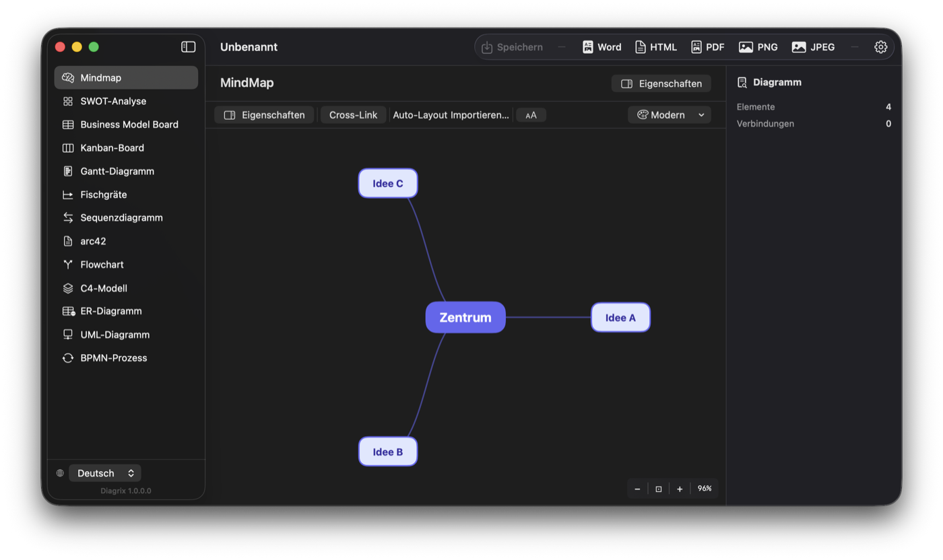Select the Idee C node
Screen dimensions: 943x560
pyautogui.click(x=388, y=183)
